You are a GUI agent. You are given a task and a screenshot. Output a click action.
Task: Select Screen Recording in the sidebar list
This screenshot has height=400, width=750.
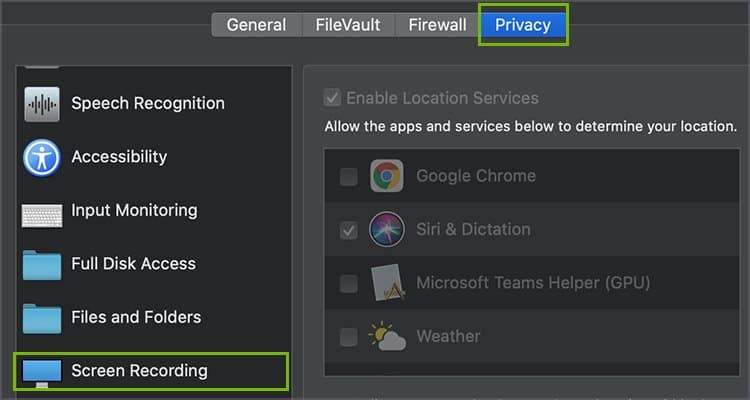(x=151, y=371)
